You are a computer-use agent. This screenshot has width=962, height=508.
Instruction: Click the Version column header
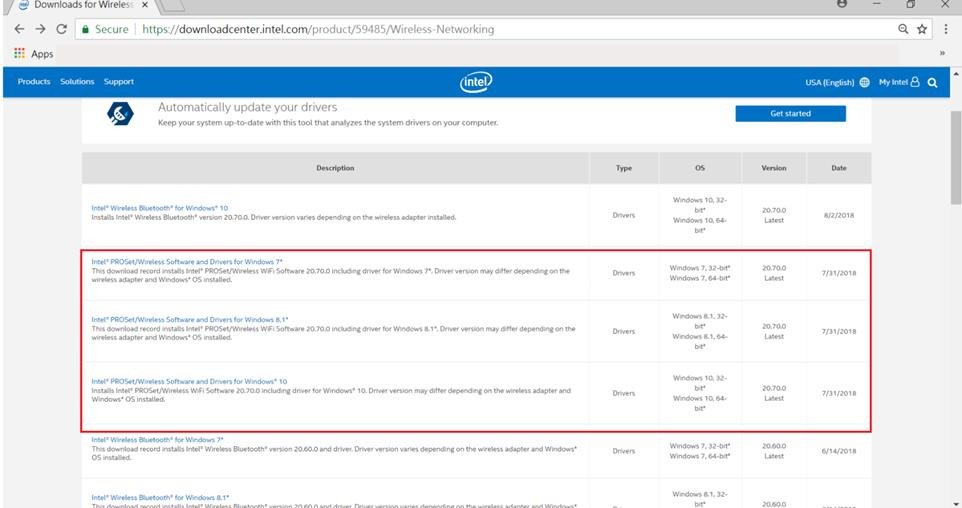774,167
